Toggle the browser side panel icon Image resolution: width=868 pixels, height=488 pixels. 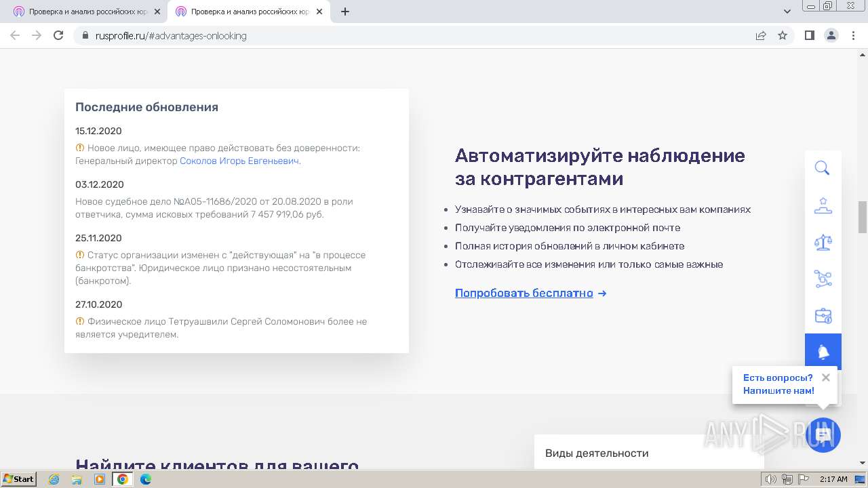click(x=809, y=36)
